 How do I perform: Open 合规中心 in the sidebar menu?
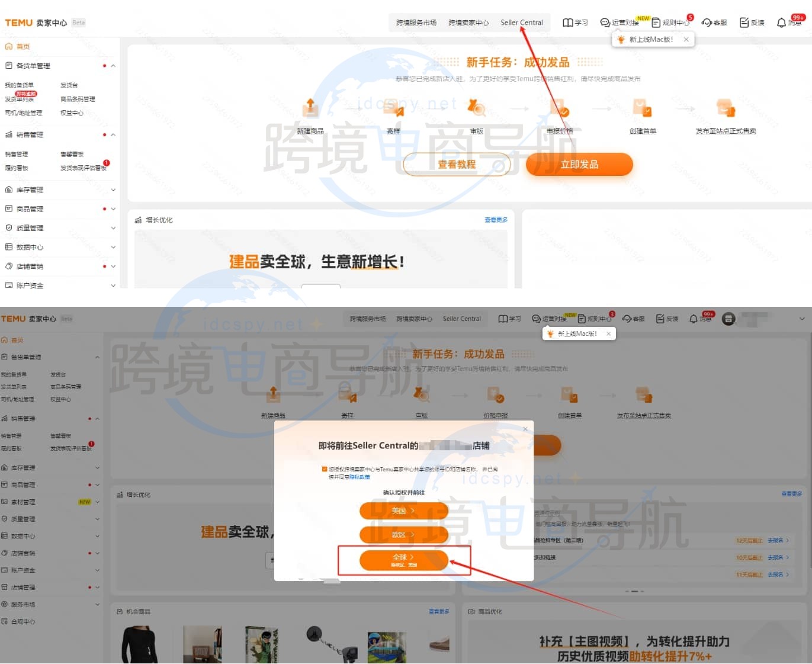coord(23,622)
